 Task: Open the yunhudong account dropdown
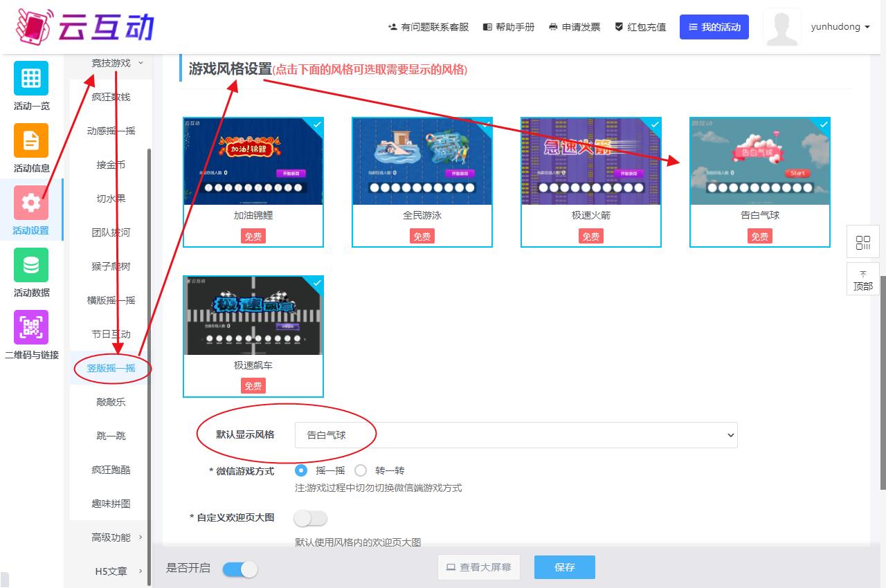(840, 27)
